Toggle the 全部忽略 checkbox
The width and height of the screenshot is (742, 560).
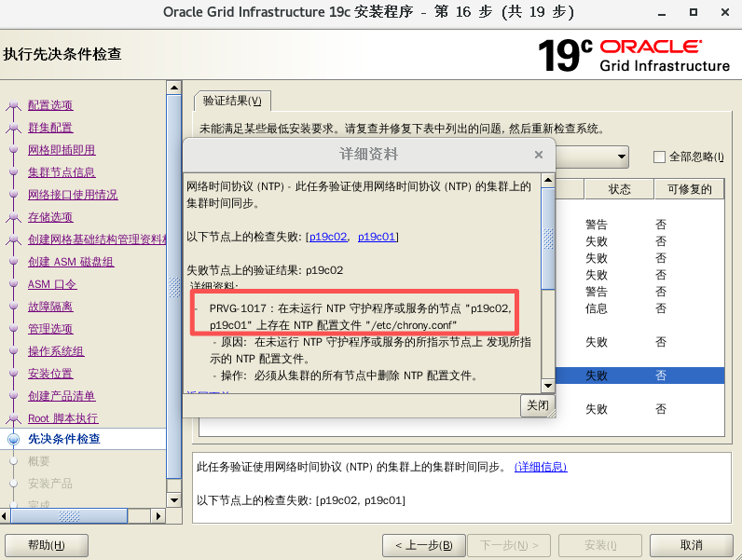pyautogui.click(x=659, y=157)
